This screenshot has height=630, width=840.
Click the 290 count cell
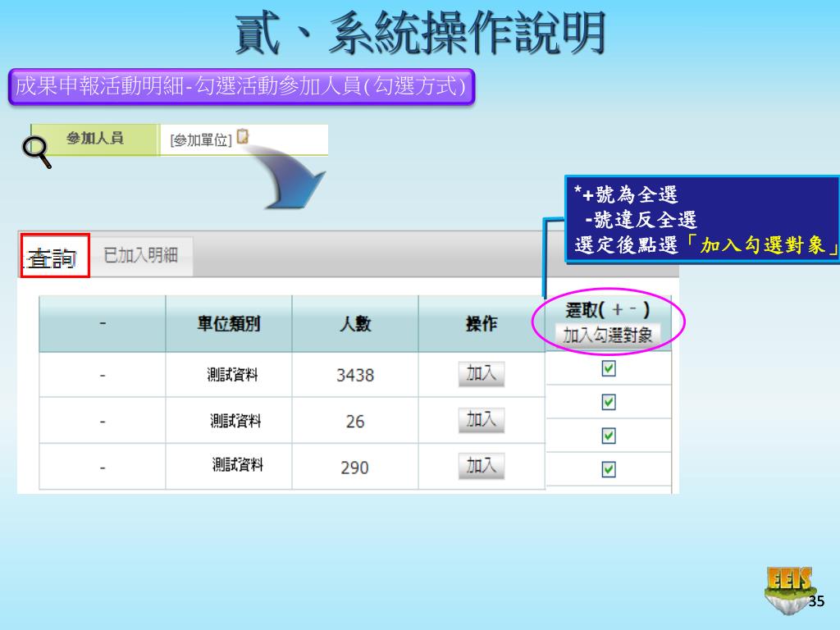click(x=355, y=468)
